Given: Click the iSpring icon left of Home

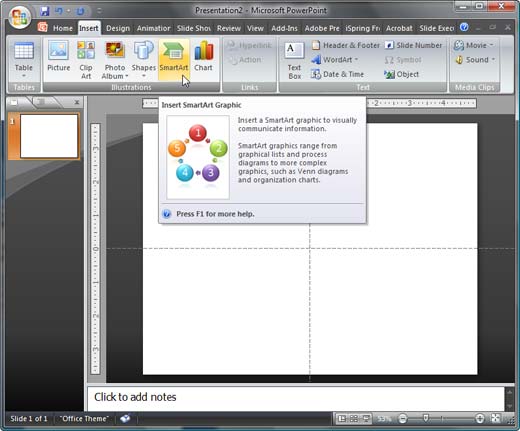Looking at the screenshot, I should 42,27.
